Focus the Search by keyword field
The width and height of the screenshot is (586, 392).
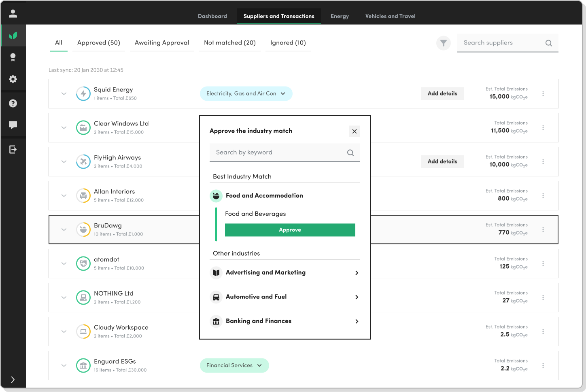point(285,153)
